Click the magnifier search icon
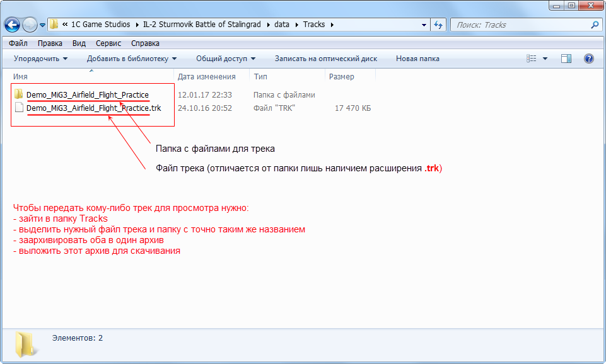The image size is (606, 364). [595, 25]
